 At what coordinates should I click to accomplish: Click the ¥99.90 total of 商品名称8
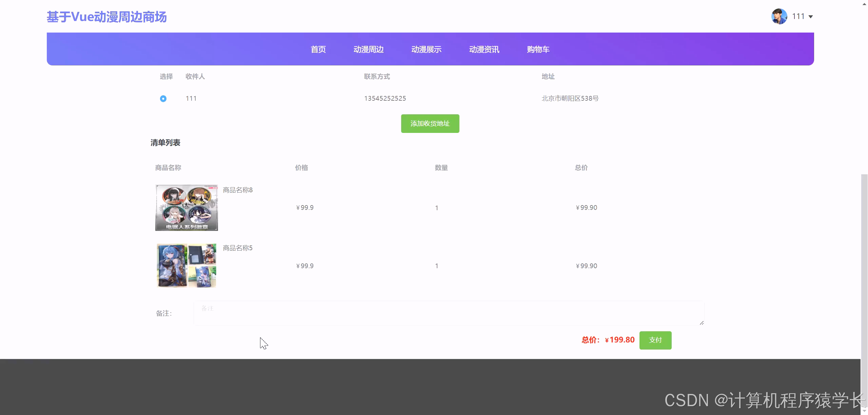point(587,207)
